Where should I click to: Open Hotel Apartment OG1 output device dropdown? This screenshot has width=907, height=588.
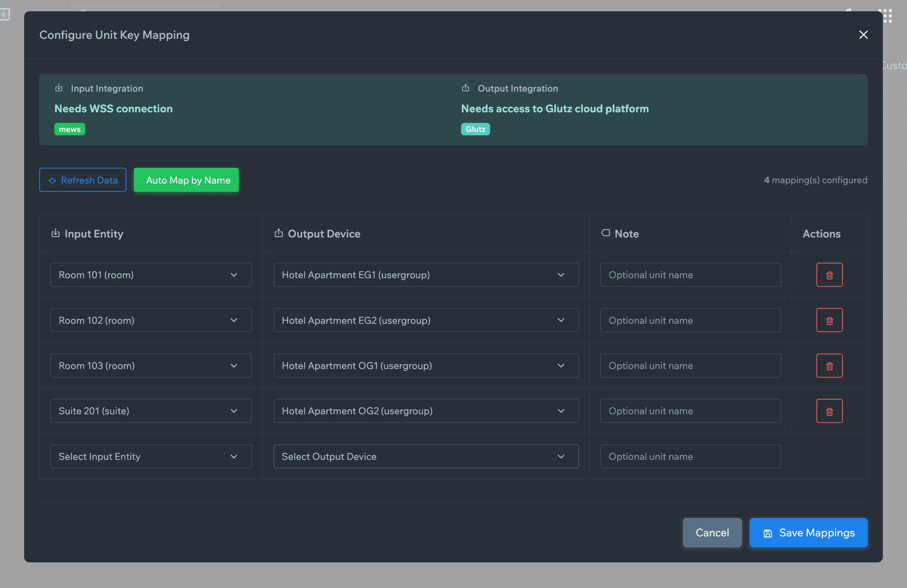426,365
